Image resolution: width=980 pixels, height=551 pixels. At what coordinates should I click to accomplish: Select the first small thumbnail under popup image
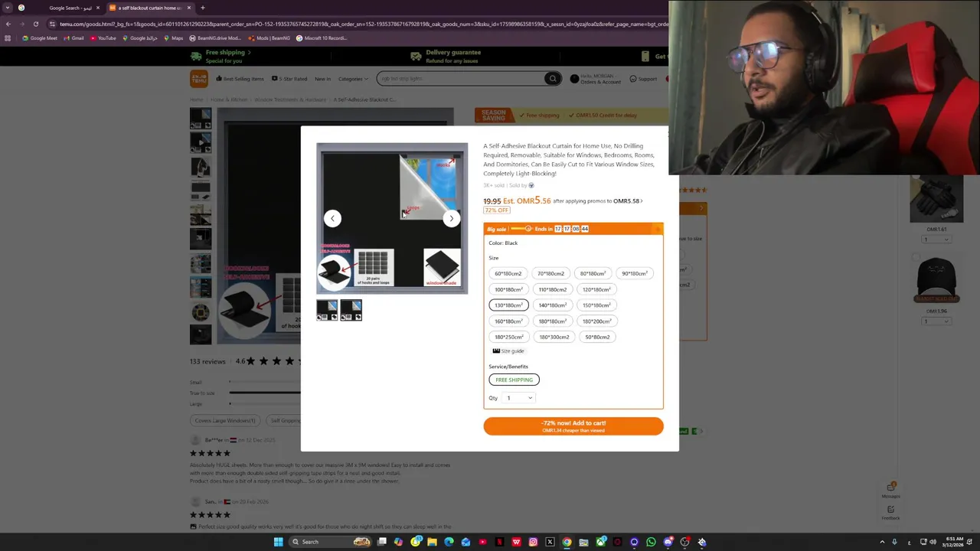point(327,310)
